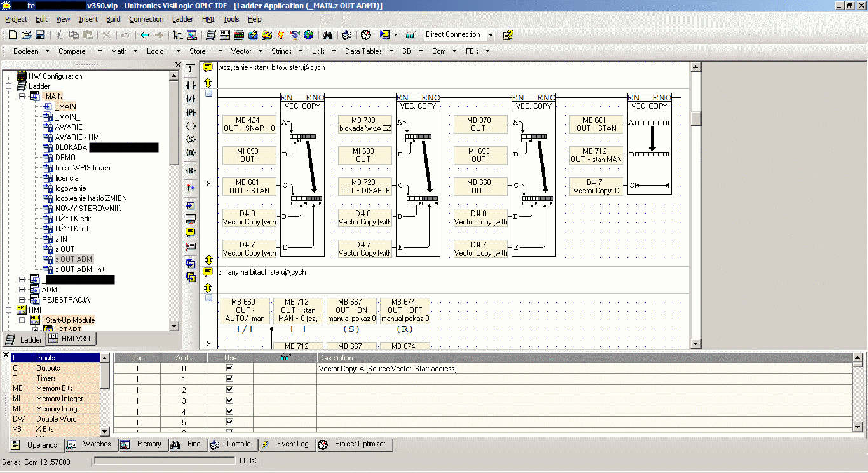Screen dimensions: 868x473
Task: Select Memory Integer operand type
Action: (x=56, y=399)
